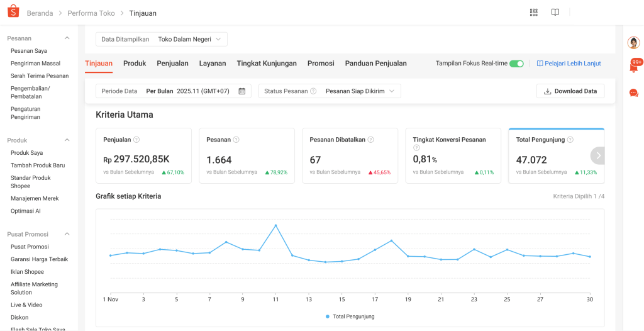Toggle the Total Pengunjung chart legend
The width and height of the screenshot is (644, 331).
point(350,317)
